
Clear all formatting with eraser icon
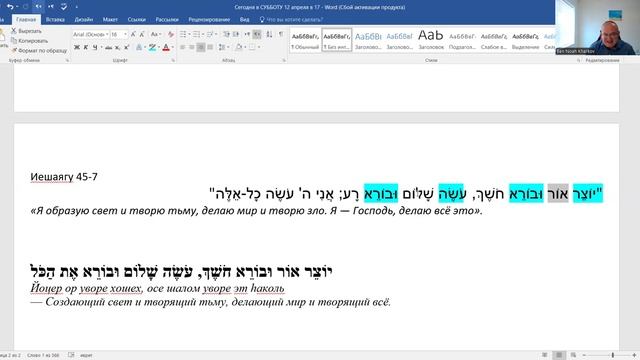tap(171, 35)
